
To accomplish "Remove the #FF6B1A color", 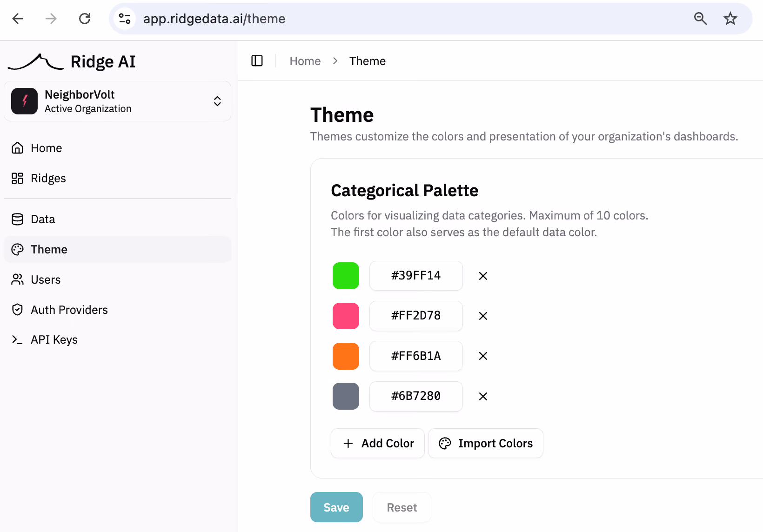I will [x=483, y=356].
